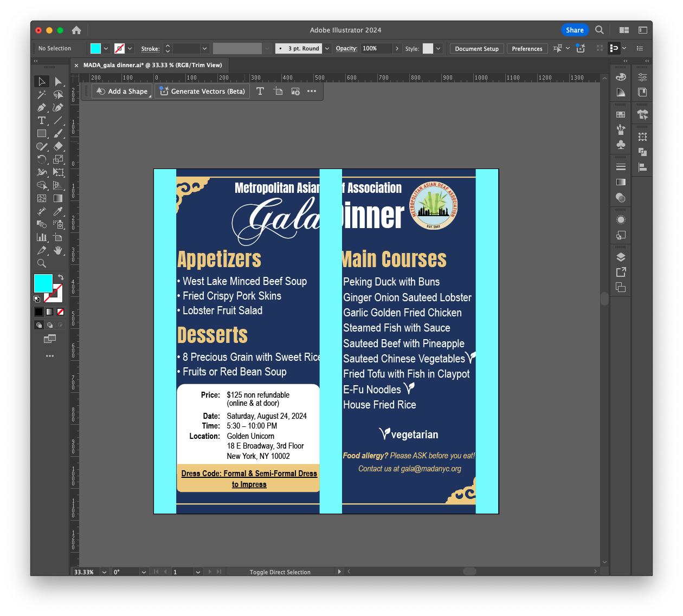This screenshot has width=683, height=616.
Task: Click the stroke swatch in control bar
Action: point(120,48)
